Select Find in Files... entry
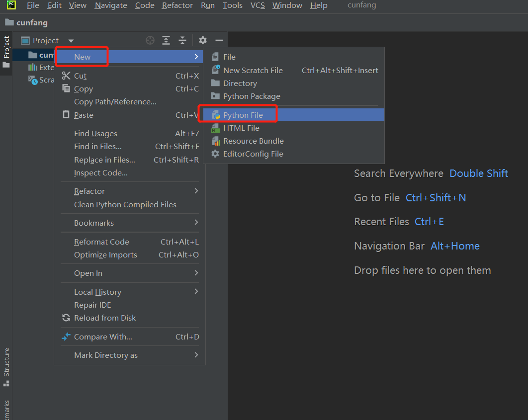Viewport: 528px width, 420px height. click(130, 147)
